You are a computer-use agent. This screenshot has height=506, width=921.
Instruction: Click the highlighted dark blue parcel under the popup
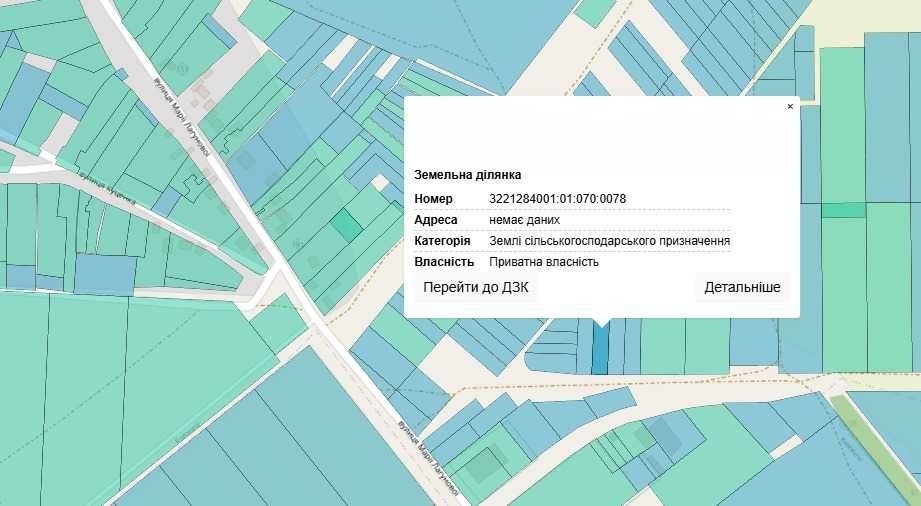pyautogui.click(x=600, y=348)
